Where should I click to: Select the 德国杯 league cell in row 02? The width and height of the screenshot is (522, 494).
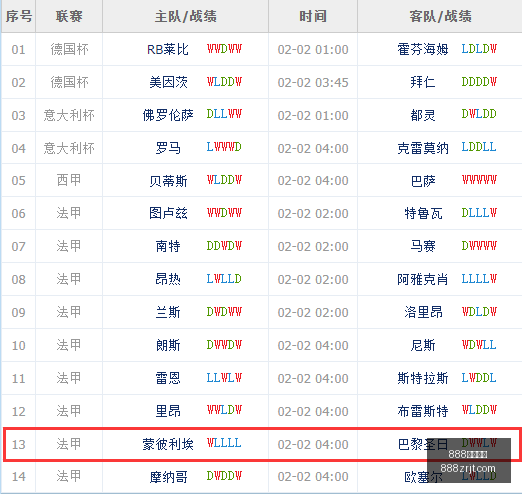click(69, 82)
